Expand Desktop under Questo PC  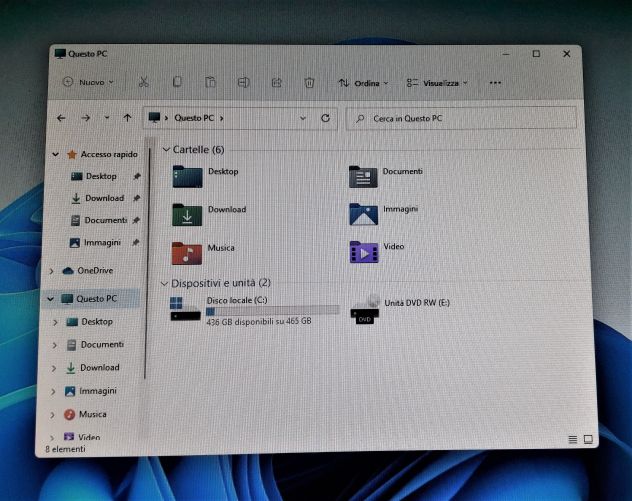[x=55, y=322]
